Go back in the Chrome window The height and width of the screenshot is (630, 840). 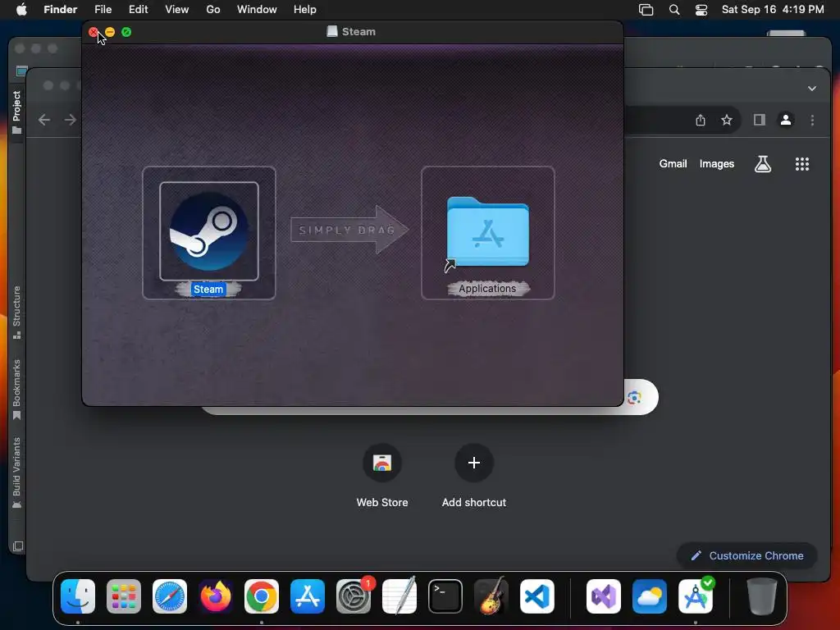[x=44, y=120]
